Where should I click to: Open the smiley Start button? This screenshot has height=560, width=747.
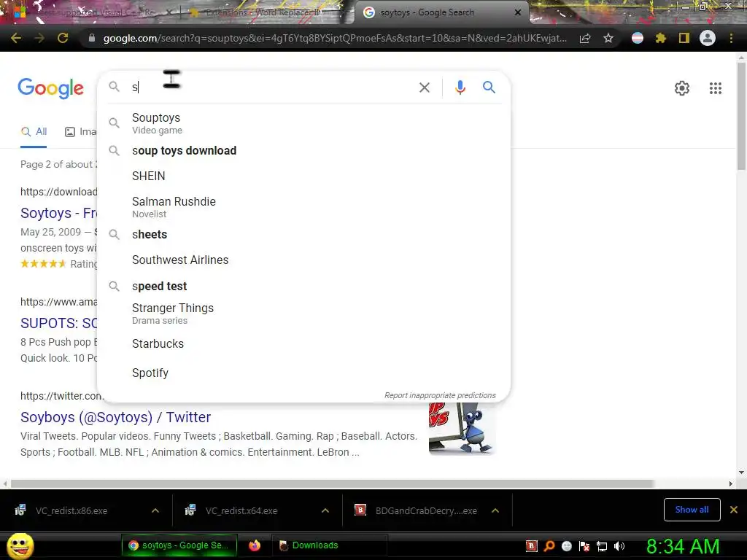coord(20,546)
